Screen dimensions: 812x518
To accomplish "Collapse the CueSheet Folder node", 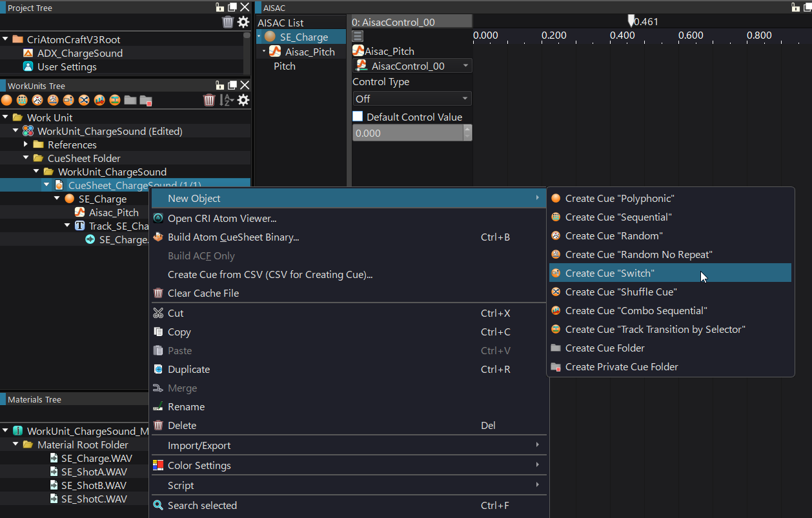I will (26, 158).
